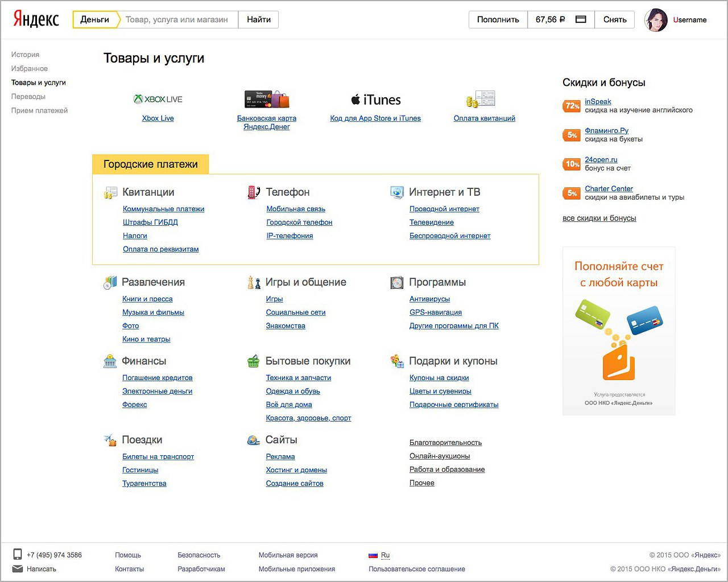The image size is (728, 582).
Task: Click the Программы category icon
Action: coord(397,282)
